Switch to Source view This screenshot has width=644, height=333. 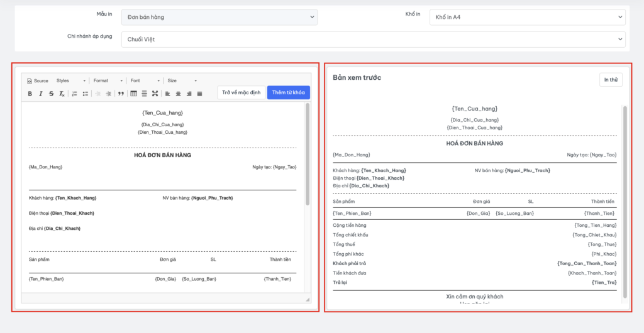(x=37, y=80)
